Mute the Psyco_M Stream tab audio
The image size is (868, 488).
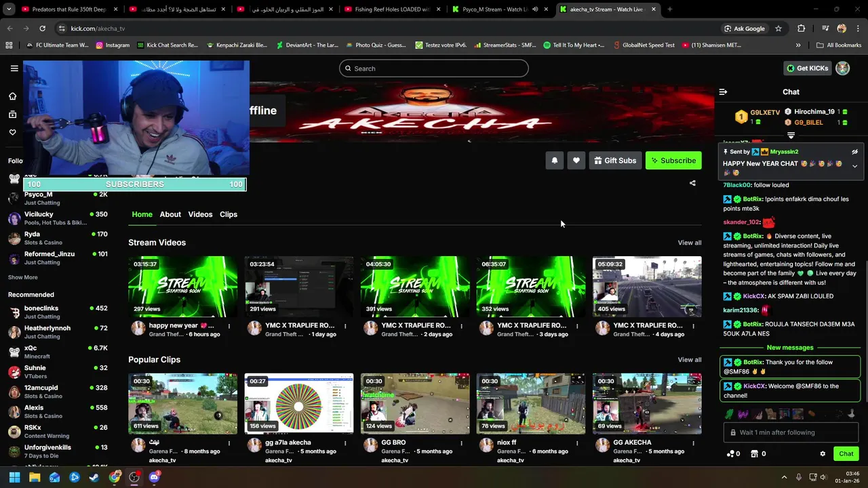click(535, 9)
